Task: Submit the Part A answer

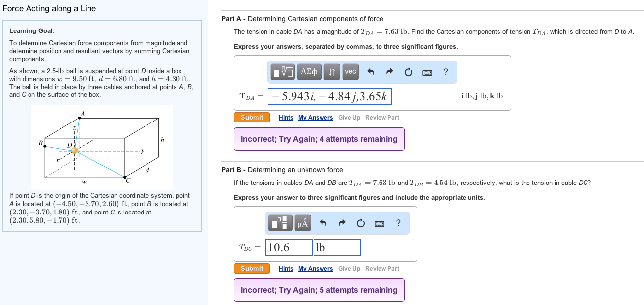Action: click(252, 117)
